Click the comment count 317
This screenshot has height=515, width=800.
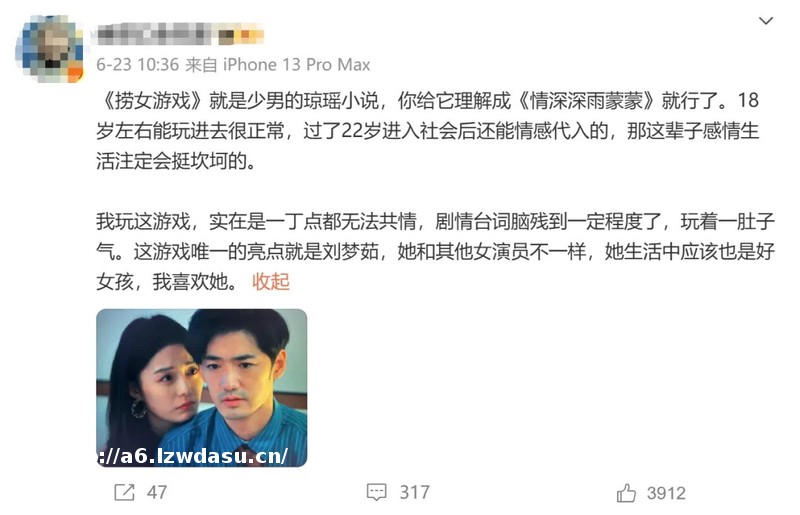[x=414, y=492]
